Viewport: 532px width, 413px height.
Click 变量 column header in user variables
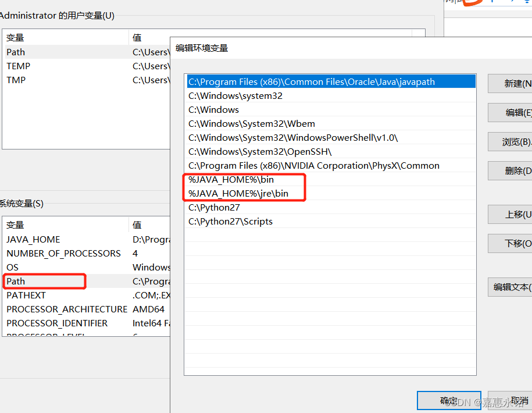(66, 37)
